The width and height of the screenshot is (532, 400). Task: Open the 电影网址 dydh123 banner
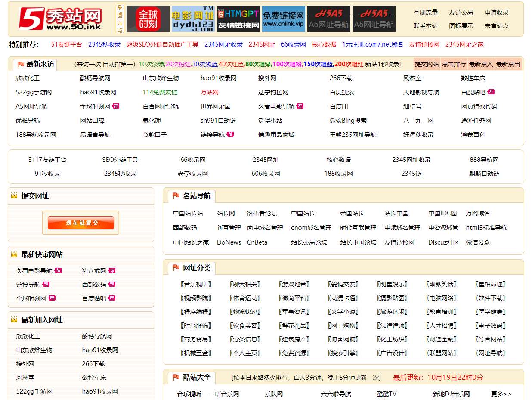point(193,19)
